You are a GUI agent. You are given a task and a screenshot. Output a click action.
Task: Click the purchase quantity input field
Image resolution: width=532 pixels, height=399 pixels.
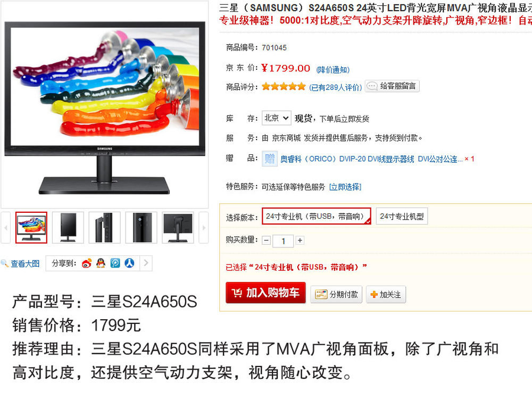tap(283, 241)
